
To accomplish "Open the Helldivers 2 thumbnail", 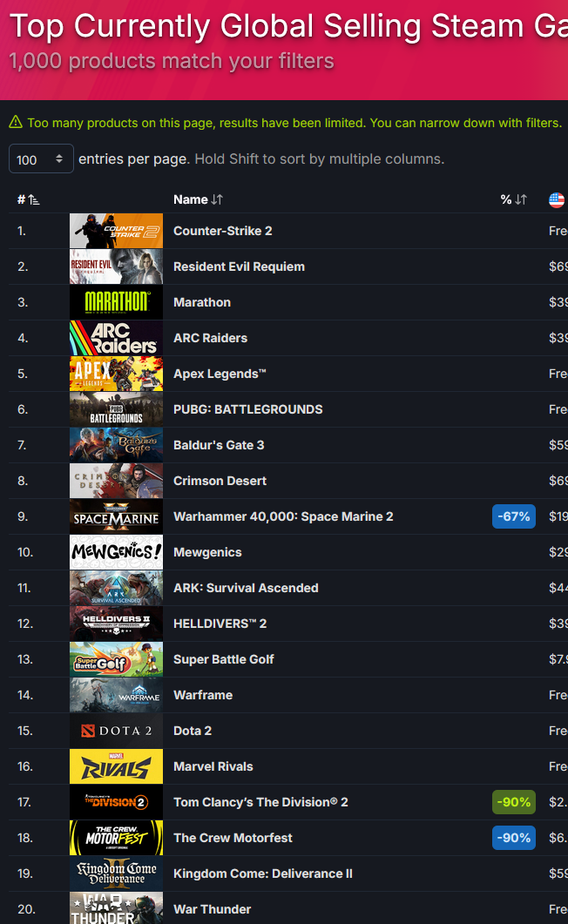I will pyautogui.click(x=116, y=624).
